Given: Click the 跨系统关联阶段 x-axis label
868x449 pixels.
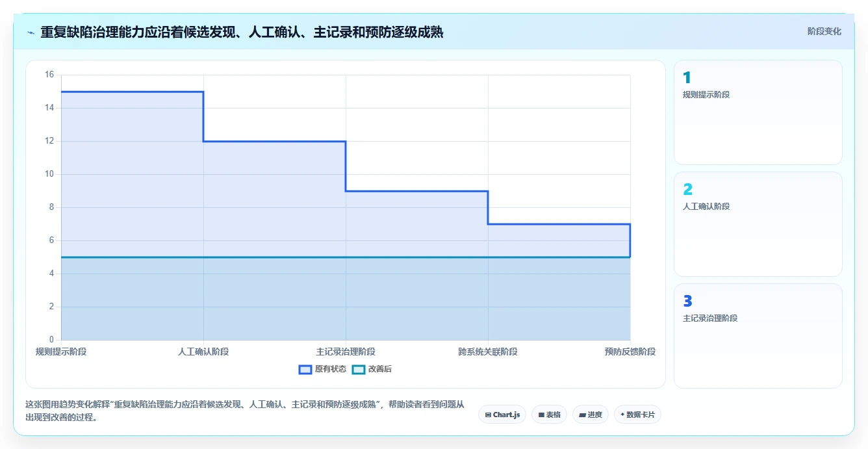Looking at the screenshot, I should (x=488, y=352).
